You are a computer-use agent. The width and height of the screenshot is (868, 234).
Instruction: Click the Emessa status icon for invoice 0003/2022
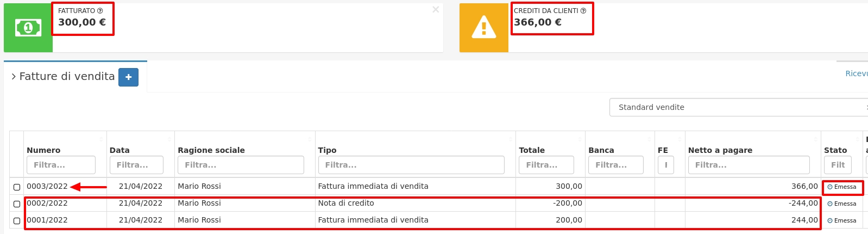tap(830, 187)
